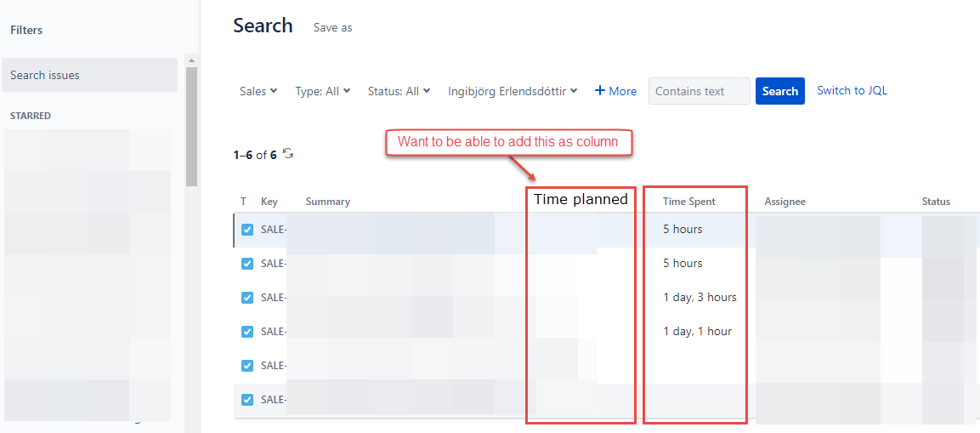Image resolution: width=980 pixels, height=433 pixels.
Task: Click the "Save as" link
Action: point(332,27)
